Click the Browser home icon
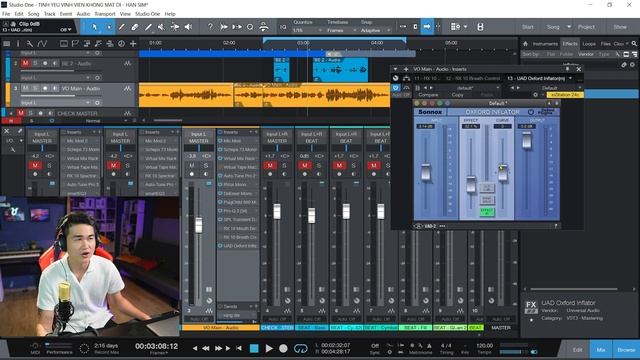This screenshot has height=360, width=640. tap(526, 44)
